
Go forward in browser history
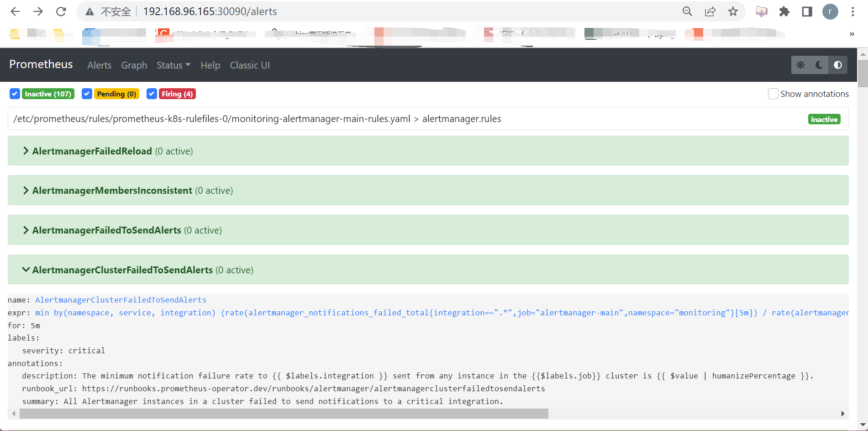[38, 11]
